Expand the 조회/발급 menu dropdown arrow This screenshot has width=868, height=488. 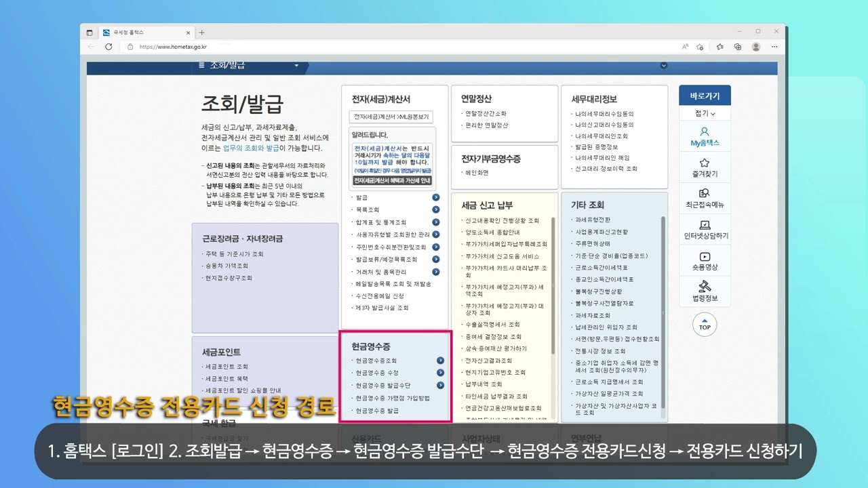(x=296, y=66)
